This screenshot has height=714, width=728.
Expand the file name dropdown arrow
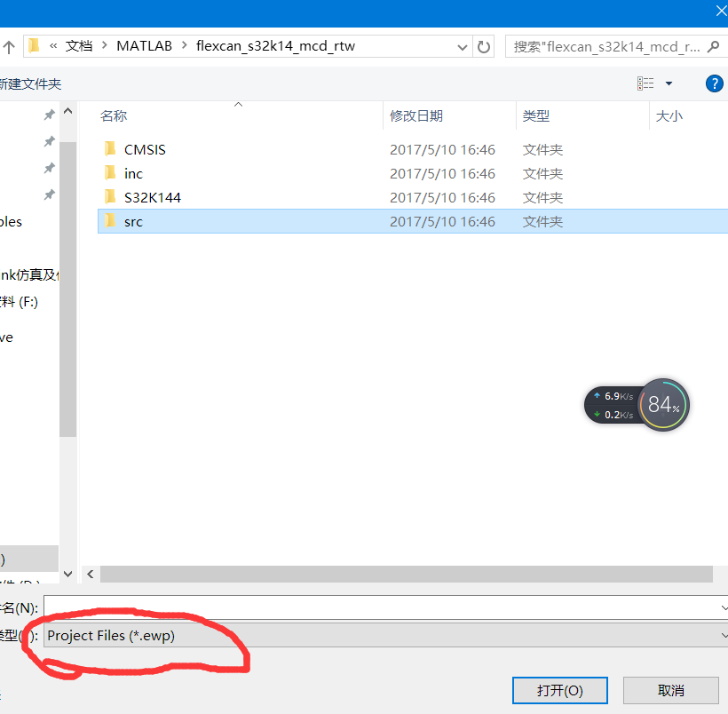point(724,607)
